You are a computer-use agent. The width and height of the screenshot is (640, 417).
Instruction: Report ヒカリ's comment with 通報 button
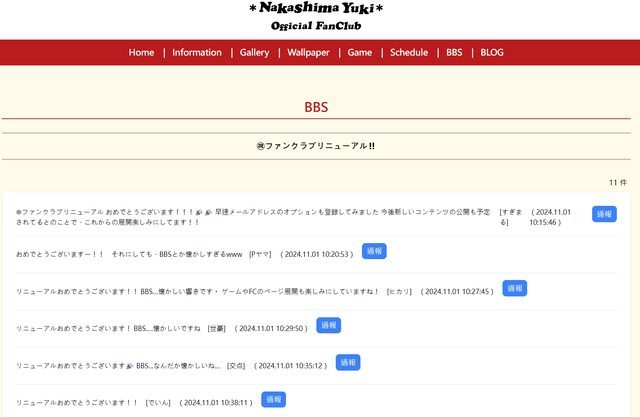pyautogui.click(x=514, y=288)
